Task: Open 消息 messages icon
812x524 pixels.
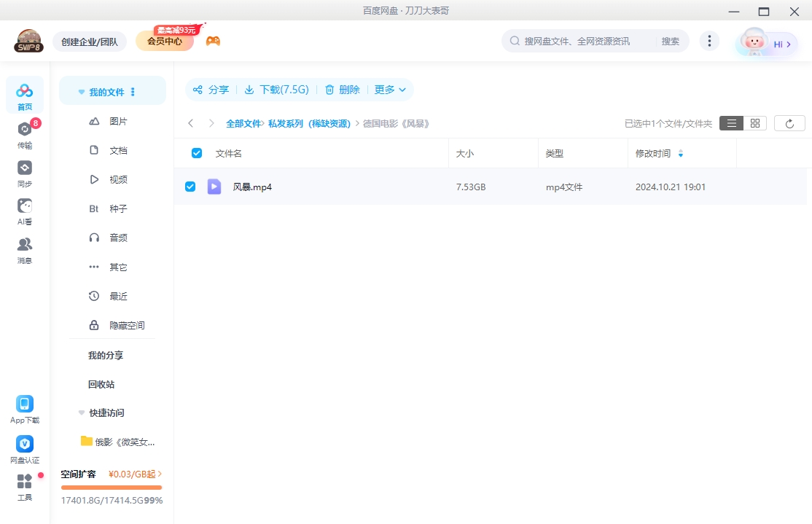Action: click(x=25, y=245)
